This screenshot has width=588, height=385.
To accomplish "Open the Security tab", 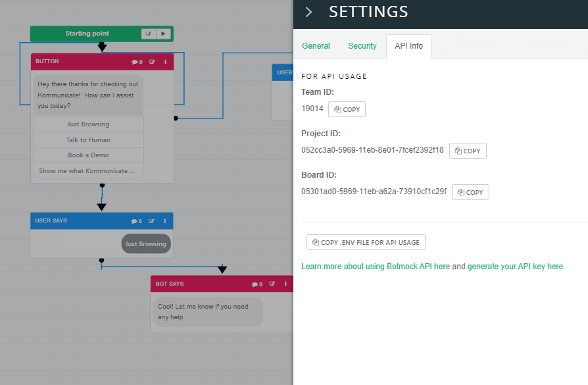I will click(362, 46).
